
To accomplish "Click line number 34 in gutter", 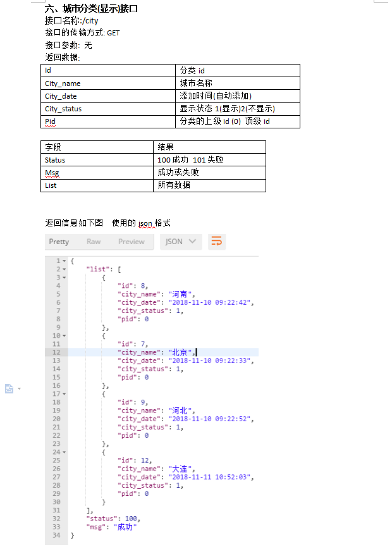I will pos(56,535).
